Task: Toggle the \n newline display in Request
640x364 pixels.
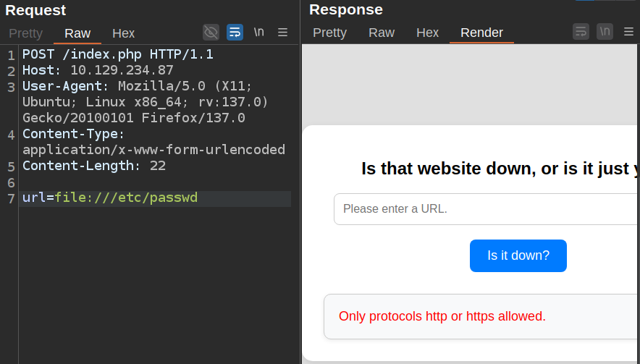Action: click(x=258, y=32)
